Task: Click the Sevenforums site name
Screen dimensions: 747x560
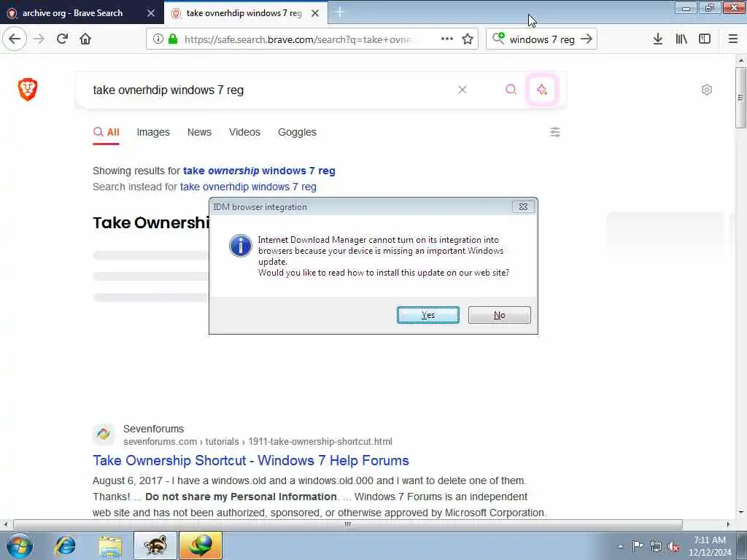Action: 153,429
